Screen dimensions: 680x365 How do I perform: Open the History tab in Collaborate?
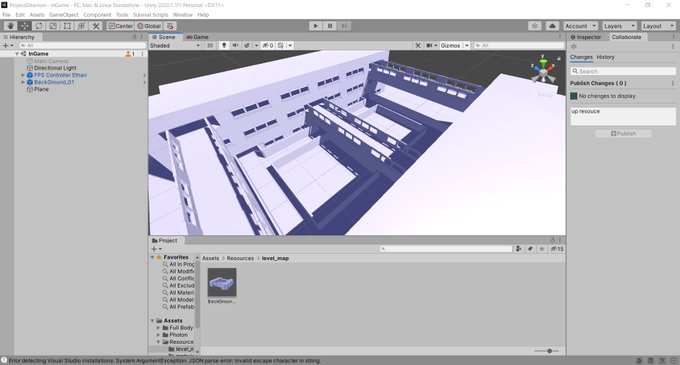[x=605, y=57]
